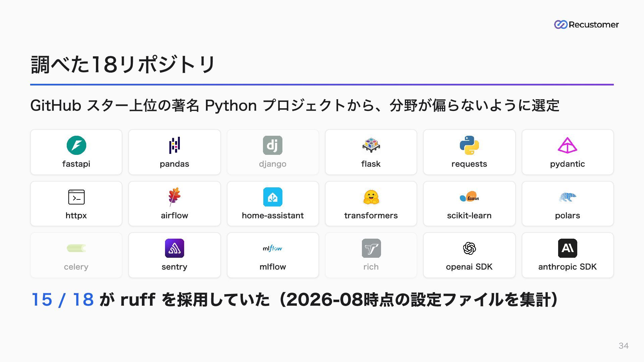Click the celery label
Viewport: 644px width, 362px height.
pos(76,267)
